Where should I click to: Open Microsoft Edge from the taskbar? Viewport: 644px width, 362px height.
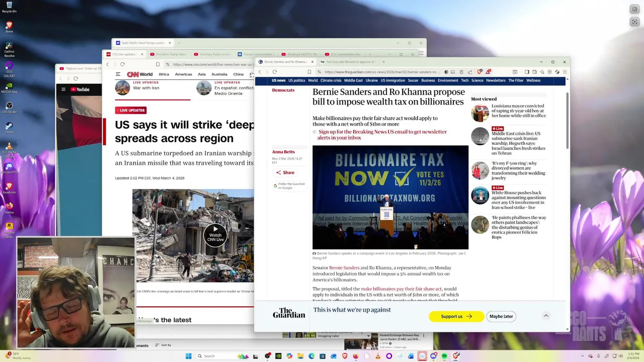tap(311, 356)
